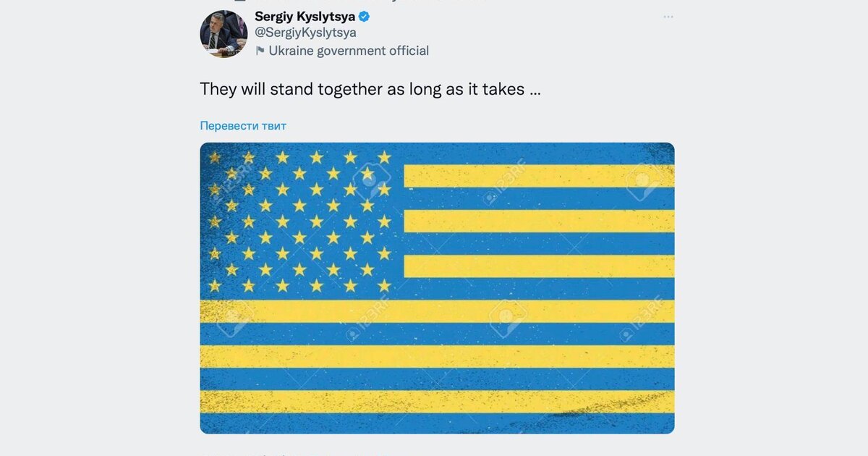Click the long yellow stripe directly below stars

pyautogui.click(x=437, y=311)
